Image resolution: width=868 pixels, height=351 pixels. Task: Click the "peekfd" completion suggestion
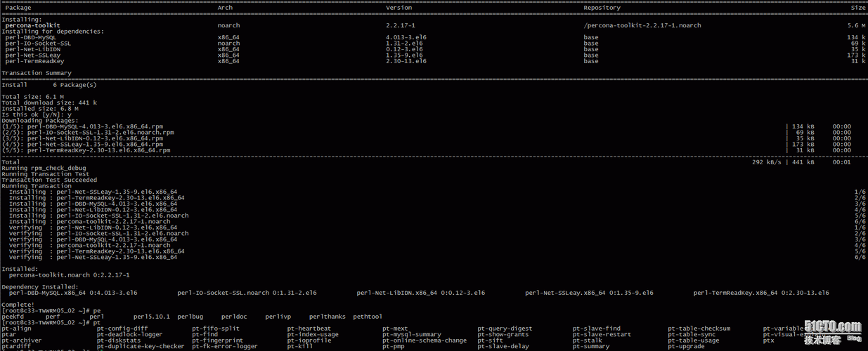13,317
